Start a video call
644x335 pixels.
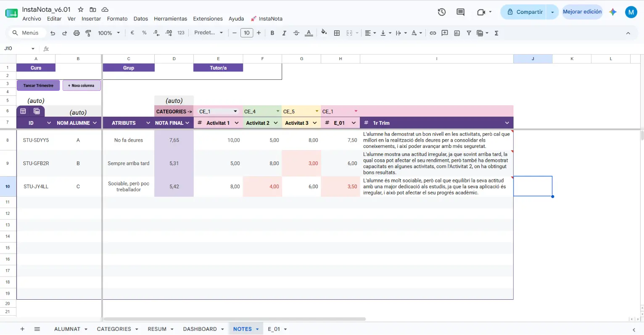tap(481, 12)
